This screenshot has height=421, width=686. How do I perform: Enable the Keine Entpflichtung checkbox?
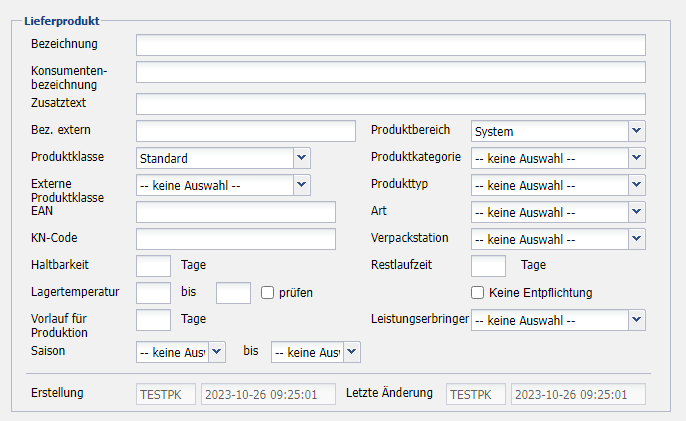point(478,293)
